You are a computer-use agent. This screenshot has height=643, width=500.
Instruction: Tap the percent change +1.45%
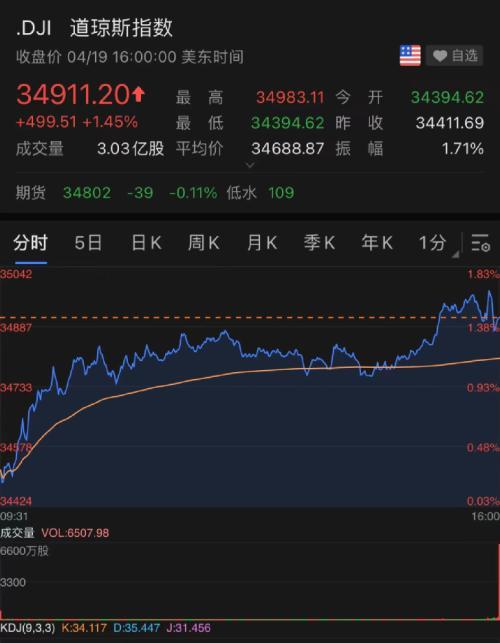pos(110,122)
